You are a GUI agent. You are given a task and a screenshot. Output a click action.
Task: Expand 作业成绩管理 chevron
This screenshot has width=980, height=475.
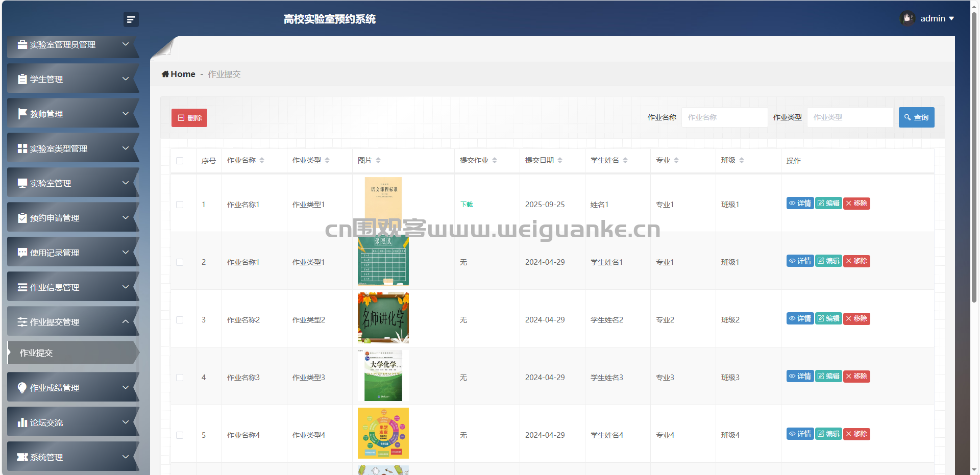point(126,388)
